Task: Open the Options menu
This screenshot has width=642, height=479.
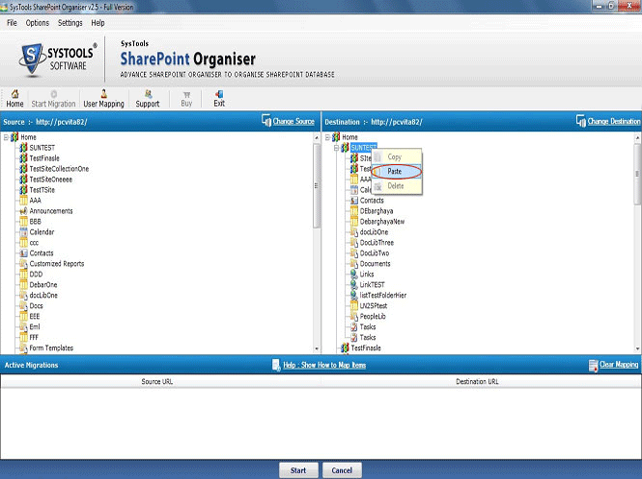Action: tap(37, 23)
